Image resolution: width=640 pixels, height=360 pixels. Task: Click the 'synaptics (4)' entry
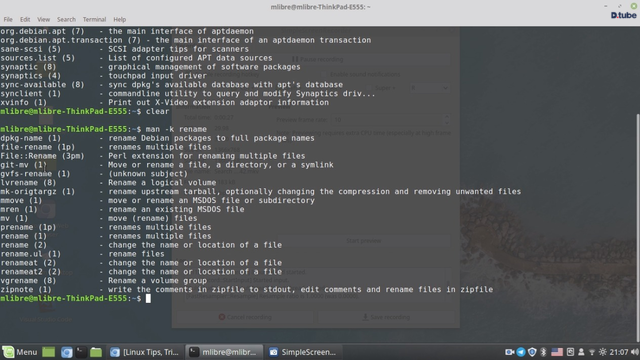pos(104,76)
